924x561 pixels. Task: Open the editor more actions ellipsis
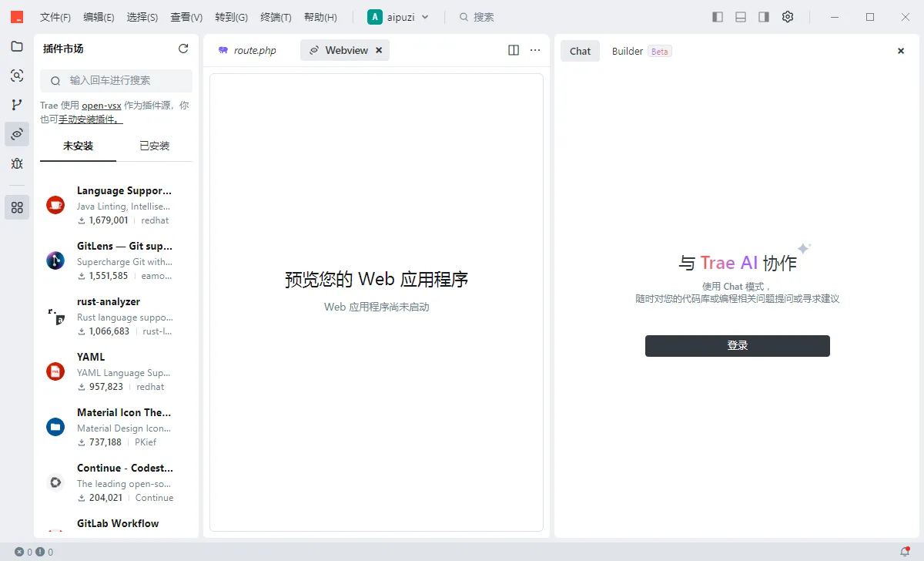click(536, 50)
